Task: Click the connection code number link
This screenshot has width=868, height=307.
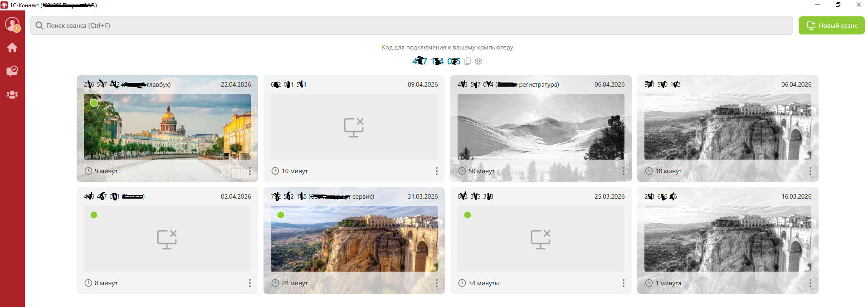Action: click(x=436, y=61)
